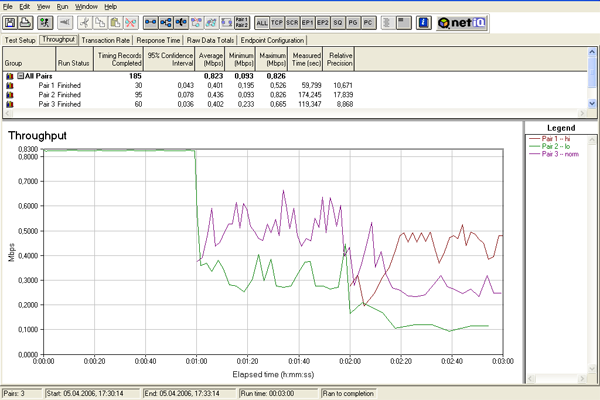
Task: Open the Raw Data Totals tab
Action: coord(210,40)
